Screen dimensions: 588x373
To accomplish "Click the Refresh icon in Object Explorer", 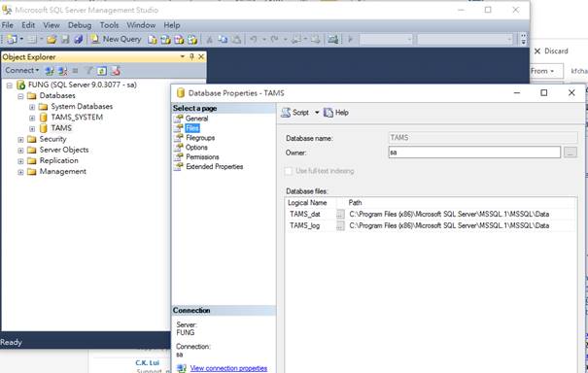I will point(102,71).
